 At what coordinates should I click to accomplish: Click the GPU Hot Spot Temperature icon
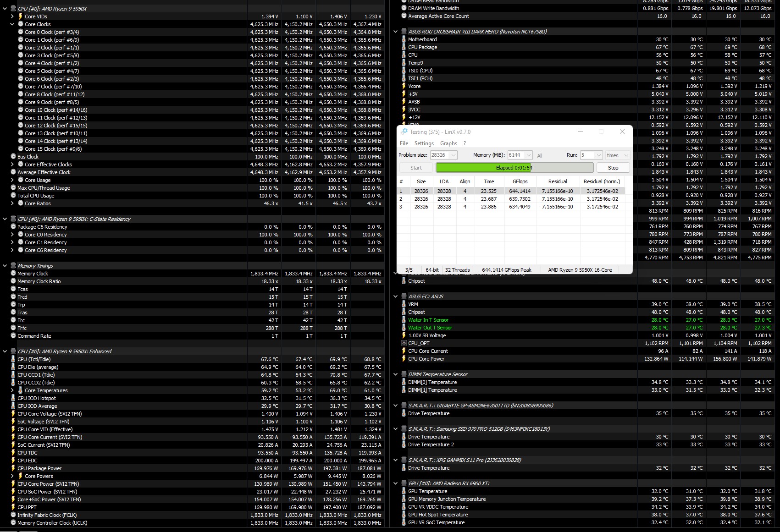404,515
